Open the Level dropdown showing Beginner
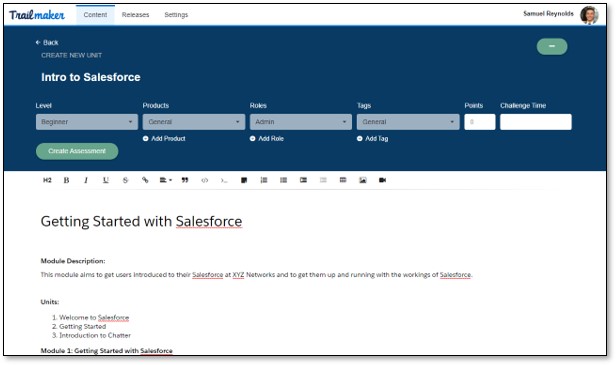The height and width of the screenshot is (365, 616). [x=87, y=122]
